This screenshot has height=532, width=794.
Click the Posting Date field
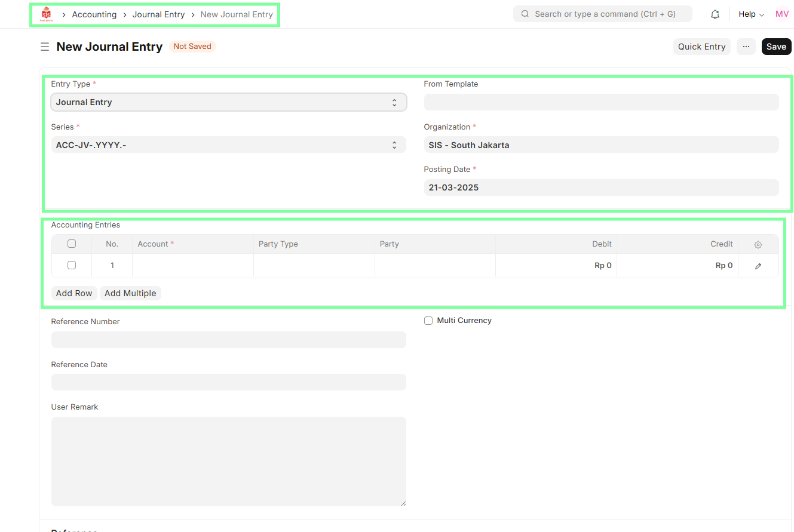pyautogui.click(x=600, y=187)
